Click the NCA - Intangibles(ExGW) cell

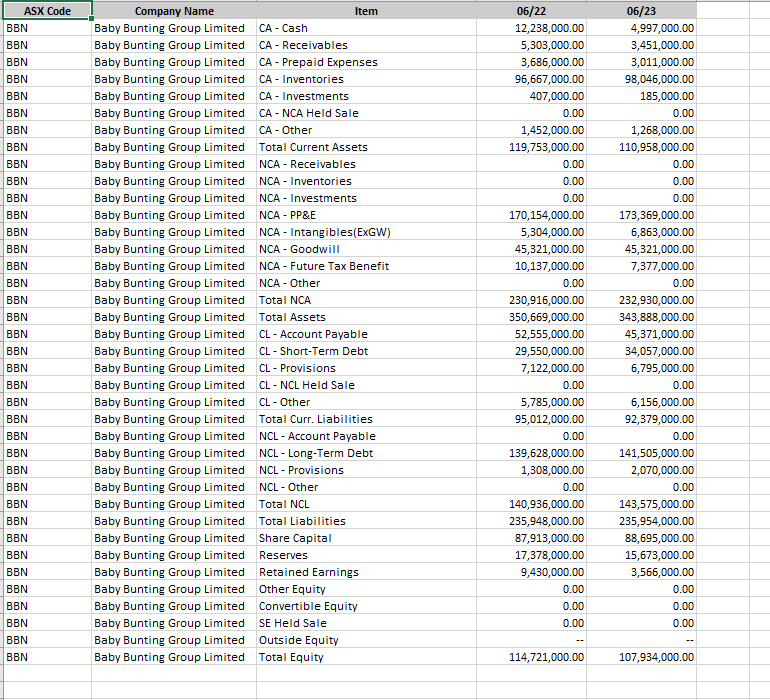click(366, 232)
